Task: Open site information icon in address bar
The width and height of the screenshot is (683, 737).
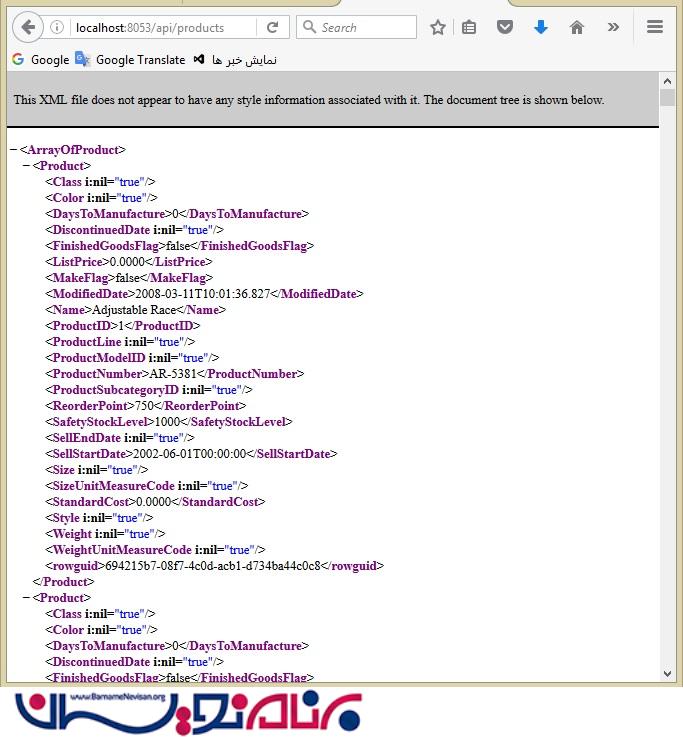Action: [x=57, y=27]
